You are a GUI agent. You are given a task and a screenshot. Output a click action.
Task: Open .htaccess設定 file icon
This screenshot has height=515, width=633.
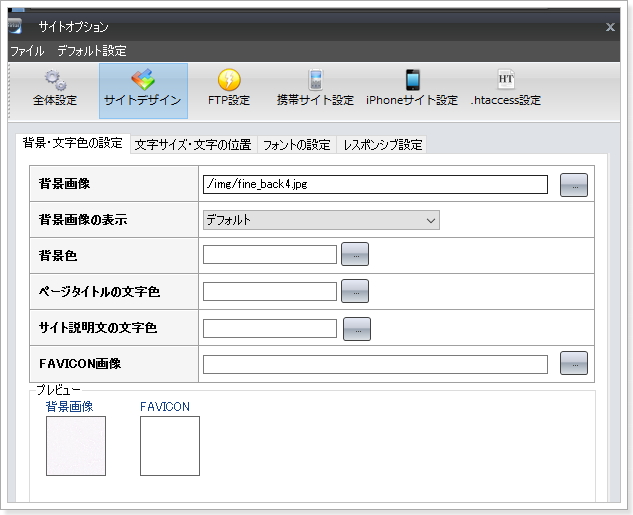click(x=505, y=89)
